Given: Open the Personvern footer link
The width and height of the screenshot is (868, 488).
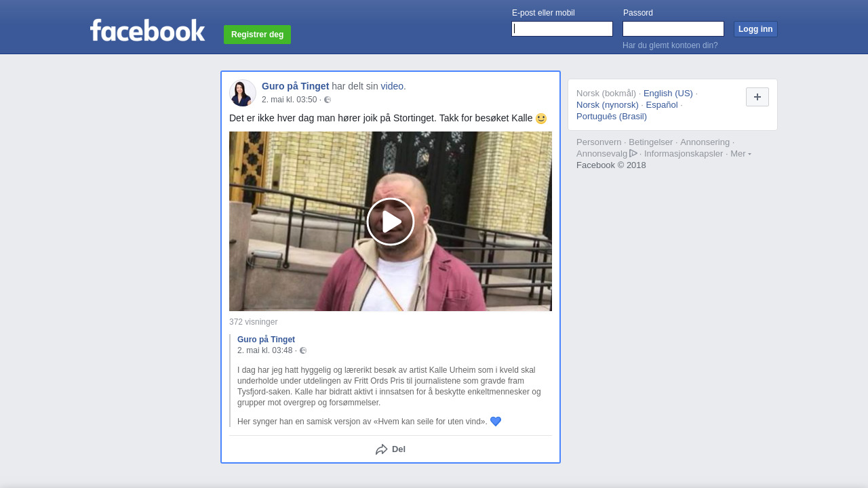Looking at the screenshot, I should [x=599, y=142].
